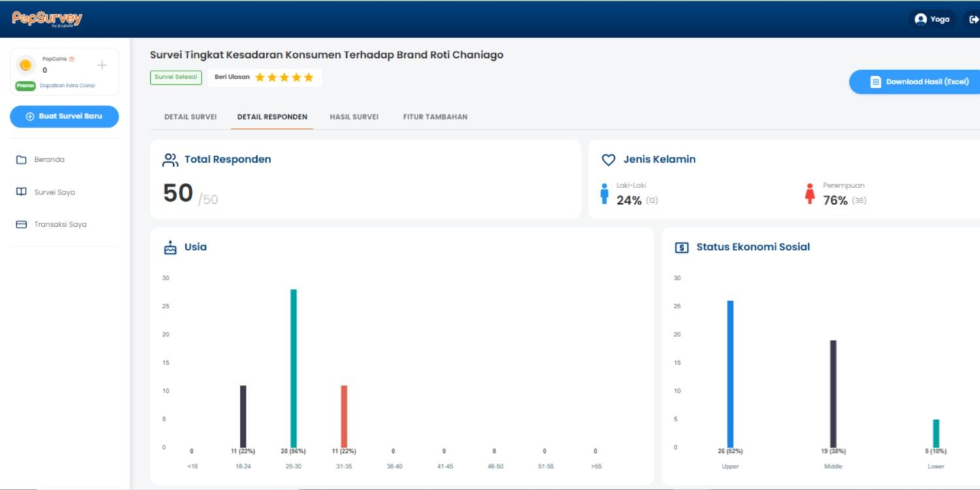Click the blue Upper status bar
The height and width of the screenshot is (490, 980).
730,374
